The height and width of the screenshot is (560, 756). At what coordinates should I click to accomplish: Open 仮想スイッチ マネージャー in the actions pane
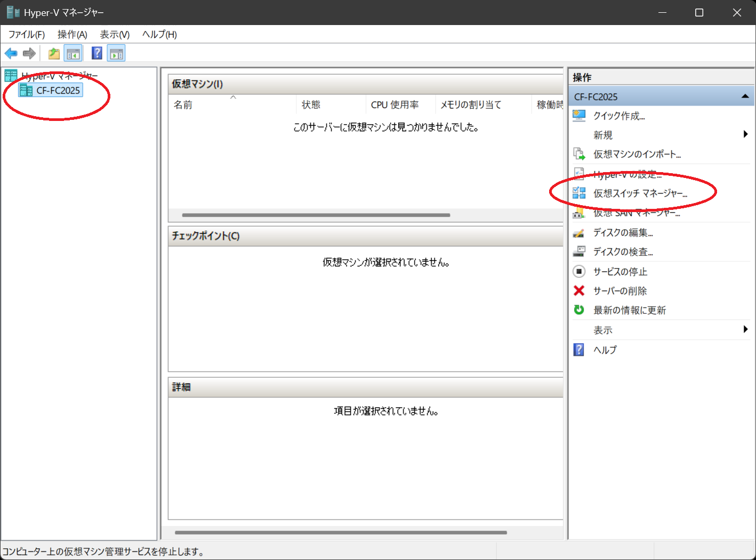coord(640,193)
